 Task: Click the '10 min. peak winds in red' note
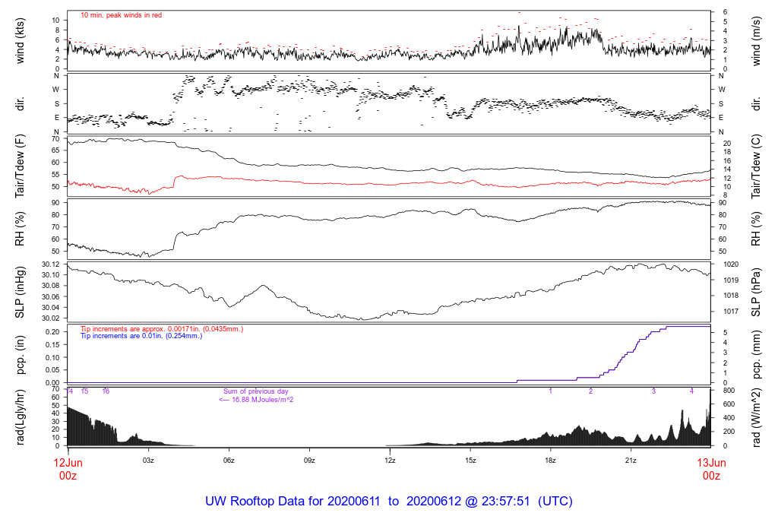(x=121, y=15)
